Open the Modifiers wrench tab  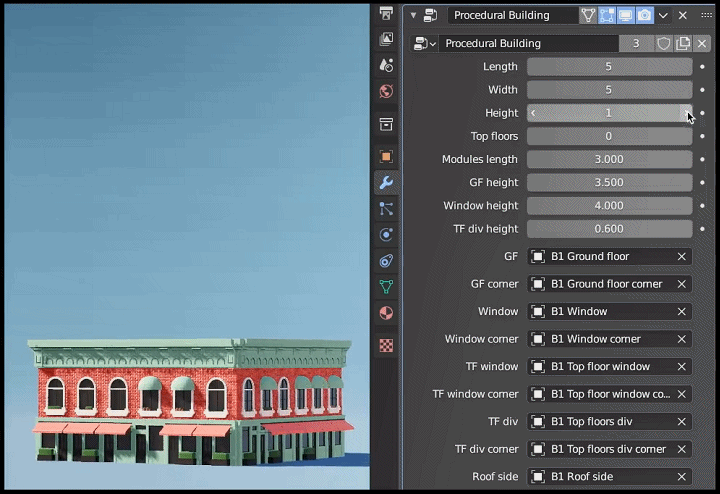tap(386, 183)
